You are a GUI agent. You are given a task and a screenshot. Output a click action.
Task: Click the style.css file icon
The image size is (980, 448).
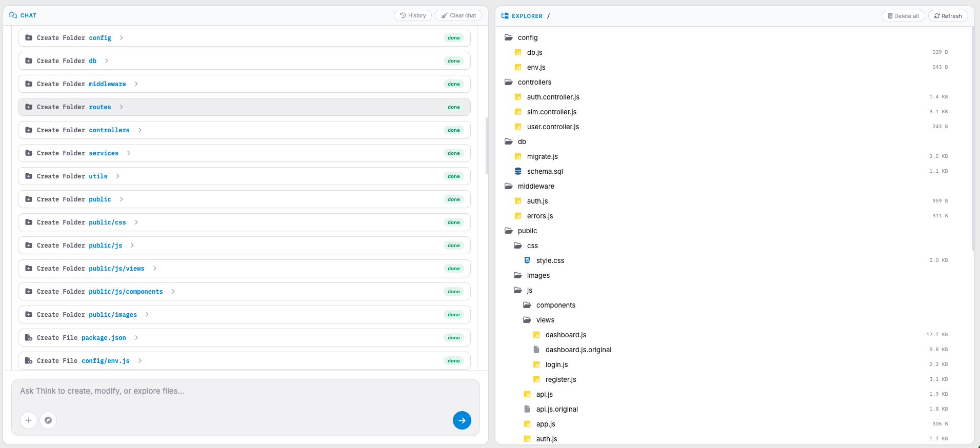pyautogui.click(x=527, y=260)
